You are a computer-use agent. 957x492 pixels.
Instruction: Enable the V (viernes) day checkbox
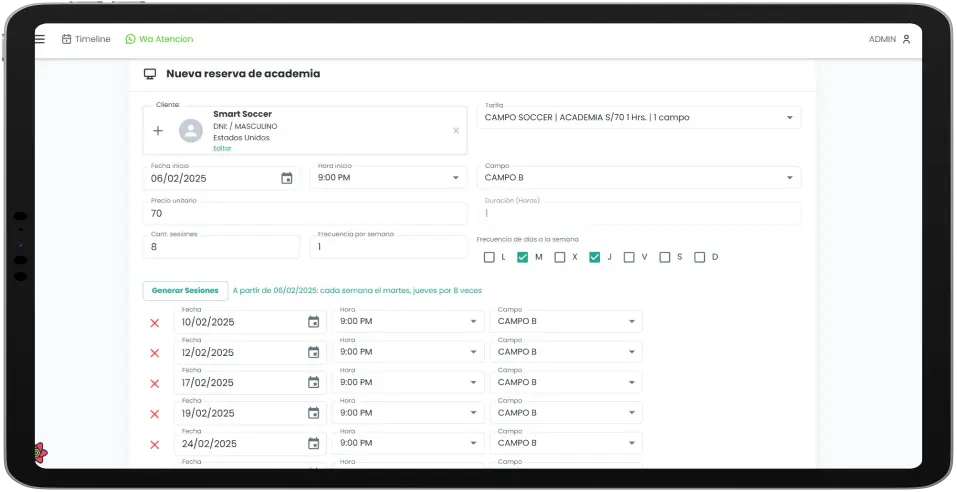click(x=629, y=257)
